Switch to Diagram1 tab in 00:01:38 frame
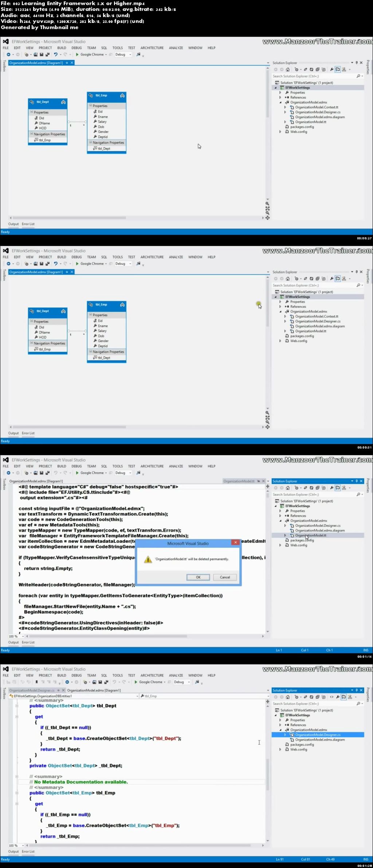The width and height of the screenshot is (373, 868). pos(94,690)
